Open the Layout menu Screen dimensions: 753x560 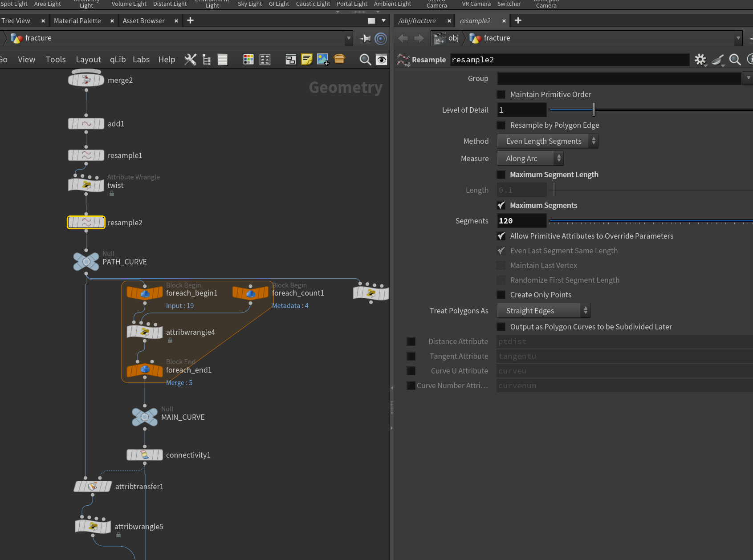[88, 59]
